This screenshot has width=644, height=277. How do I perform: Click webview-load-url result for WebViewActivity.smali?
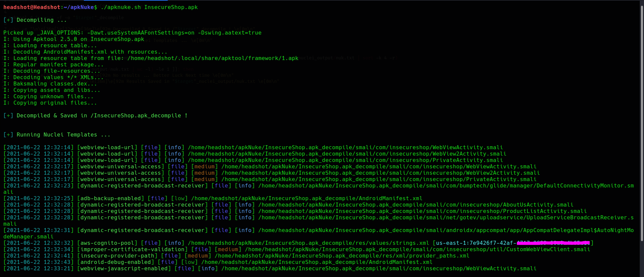(253, 148)
